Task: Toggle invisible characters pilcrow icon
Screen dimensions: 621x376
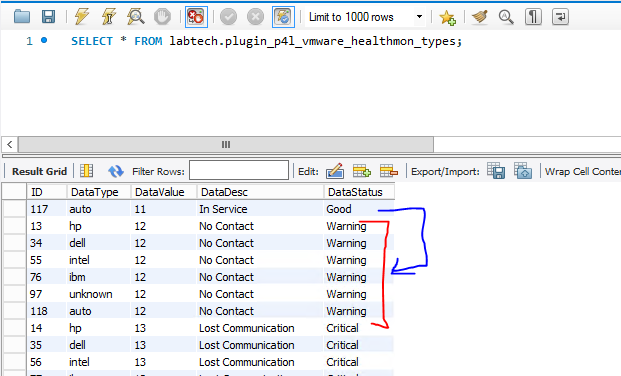Action: (533, 17)
